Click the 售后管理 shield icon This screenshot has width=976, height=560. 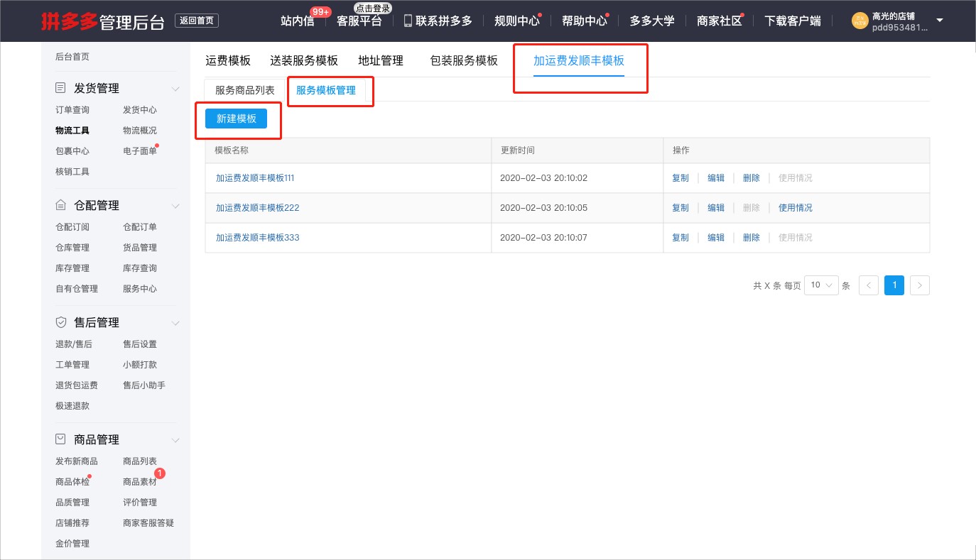(61, 322)
